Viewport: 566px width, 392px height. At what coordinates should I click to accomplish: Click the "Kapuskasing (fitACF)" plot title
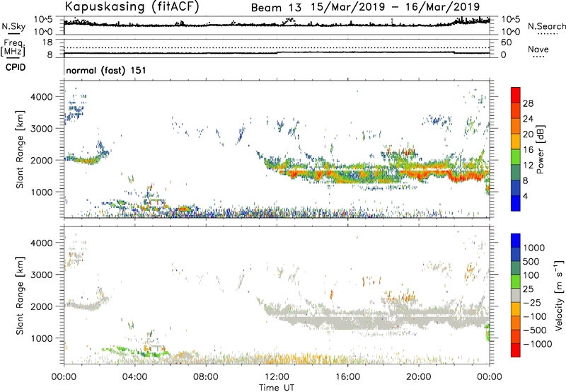(x=132, y=6)
